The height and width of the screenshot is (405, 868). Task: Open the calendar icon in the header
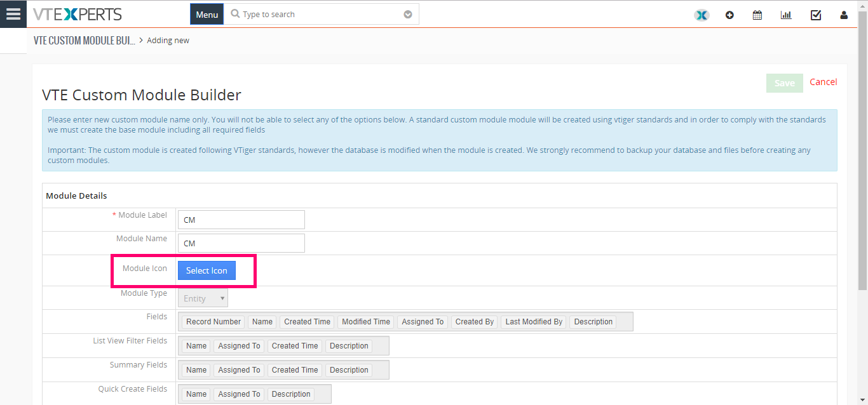pyautogui.click(x=757, y=15)
